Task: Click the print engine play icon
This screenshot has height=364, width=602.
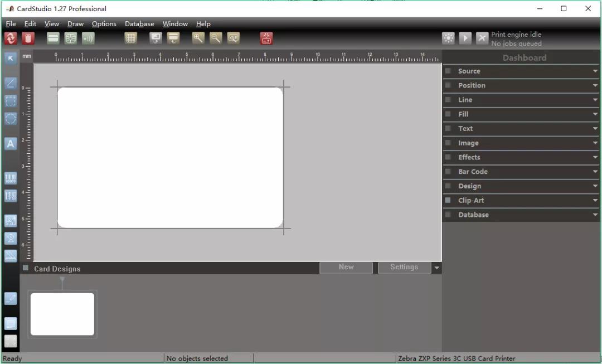Action: 465,38
